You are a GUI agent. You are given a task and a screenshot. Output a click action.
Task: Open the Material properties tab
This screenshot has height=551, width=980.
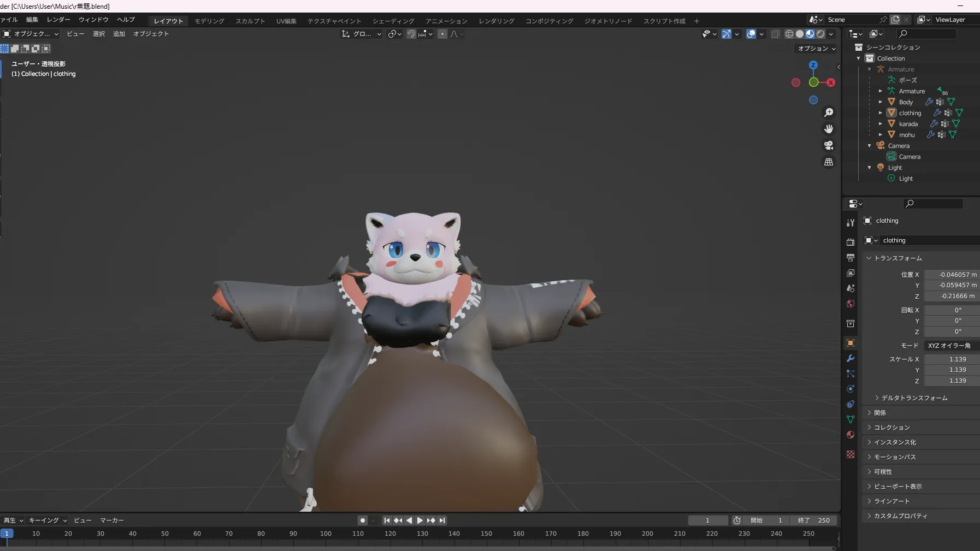coord(851,435)
